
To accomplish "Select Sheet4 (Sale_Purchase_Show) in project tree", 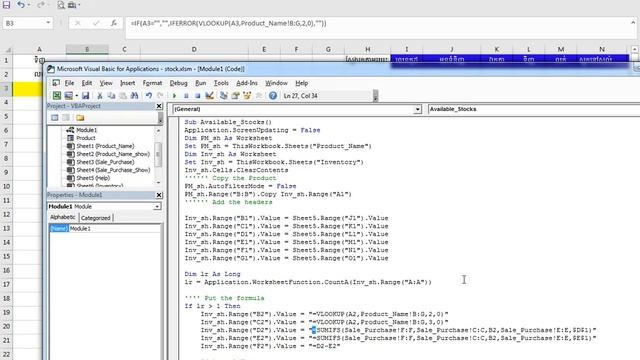I will (113, 170).
